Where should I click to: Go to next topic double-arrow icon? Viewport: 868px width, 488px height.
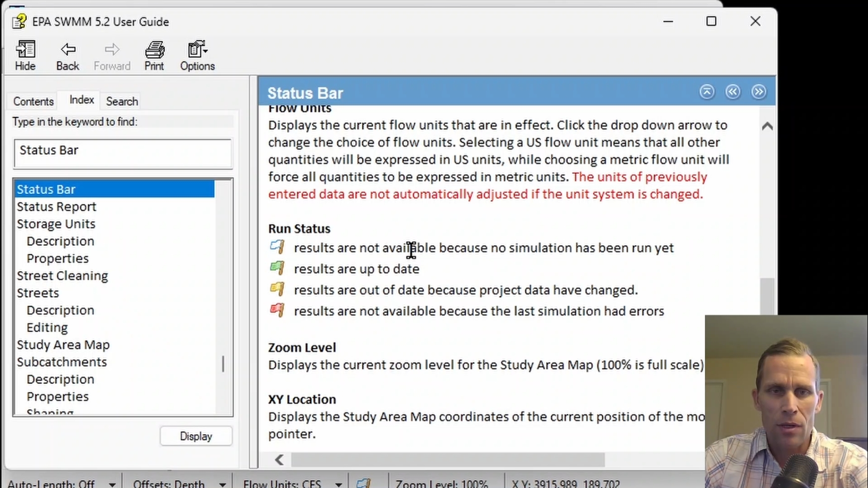[x=759, y=92]
